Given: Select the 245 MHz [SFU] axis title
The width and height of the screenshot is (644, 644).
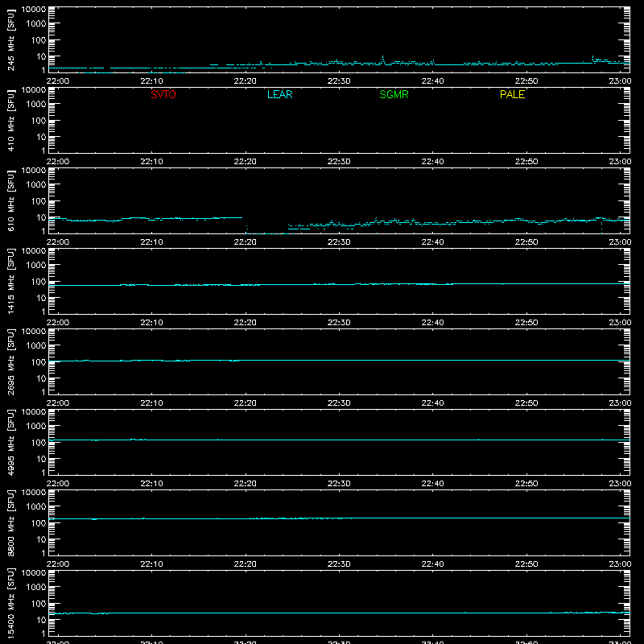Looking at the screenshot, I should click(x=10, y=40).
